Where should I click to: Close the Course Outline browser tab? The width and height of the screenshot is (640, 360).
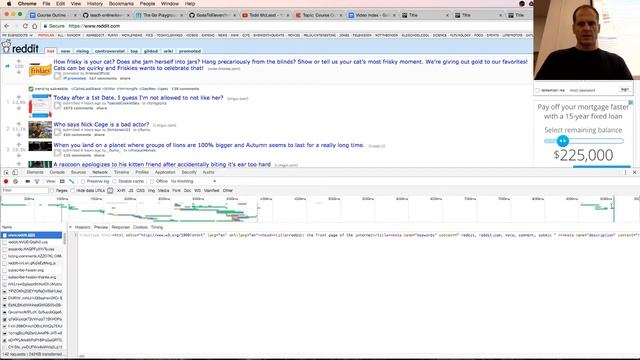(75, 15)
